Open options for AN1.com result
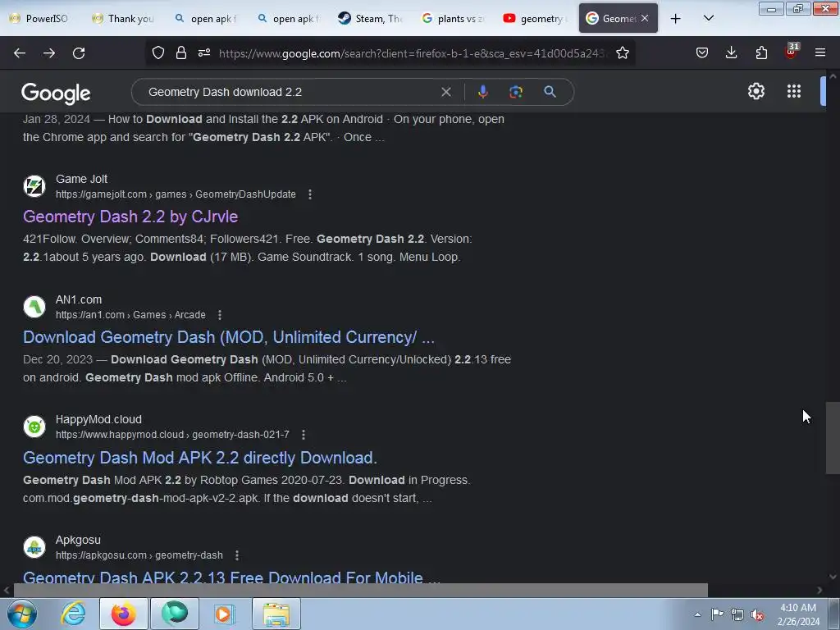The image size is (840, 630). (220, 315)
